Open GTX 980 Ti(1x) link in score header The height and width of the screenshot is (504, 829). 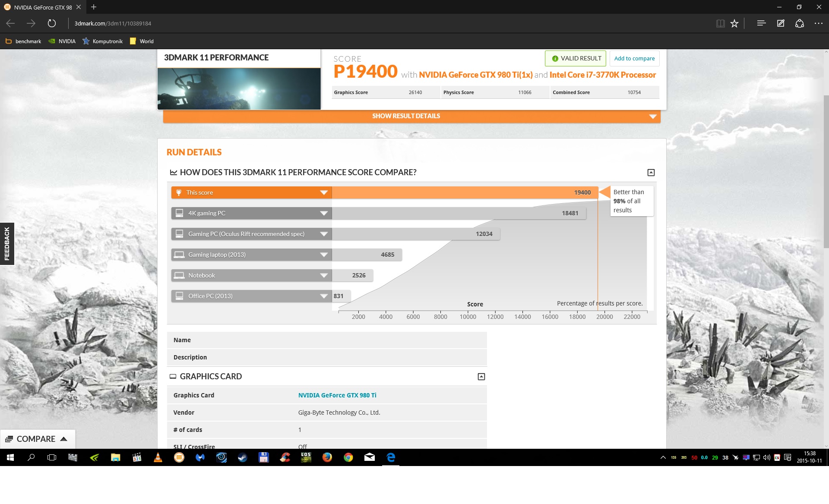coord(475,75)
